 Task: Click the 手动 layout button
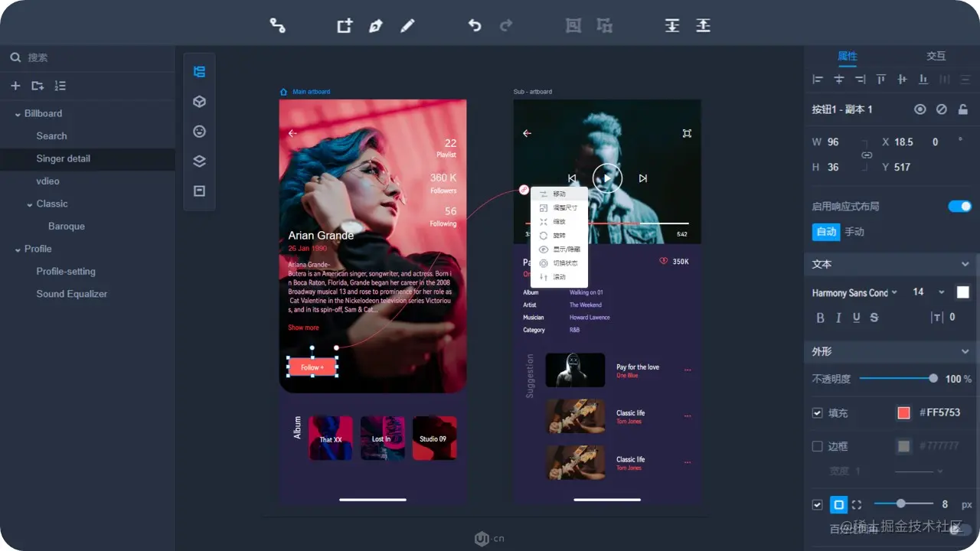pos(854,232)
